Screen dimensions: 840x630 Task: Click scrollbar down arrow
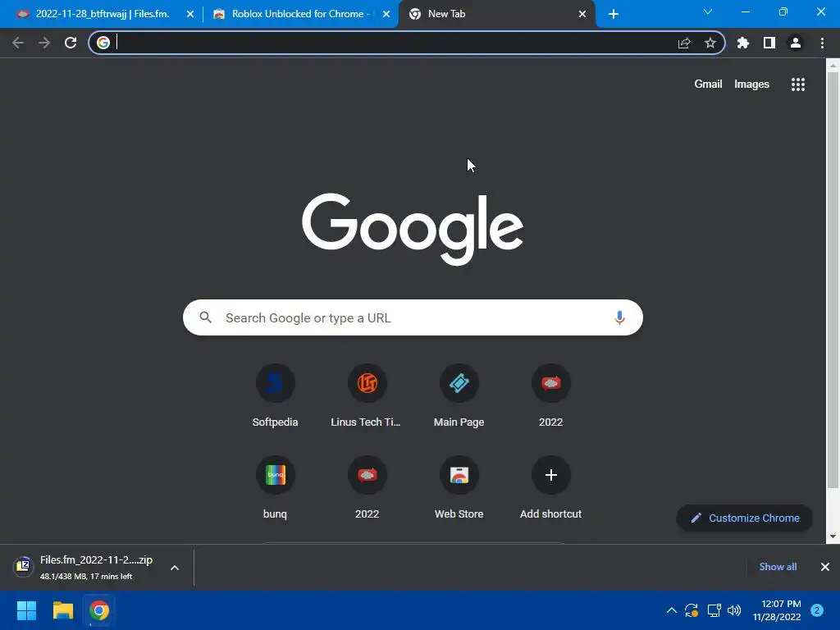pos(833,536)
